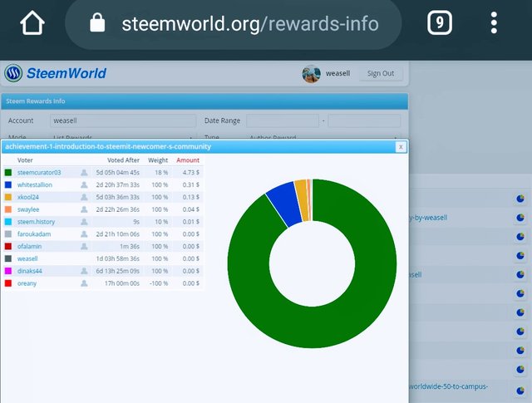The height and width of the screenshot is (403, 532).
Task: Click the blue segment of the donut chart
Action: [284, 204]
